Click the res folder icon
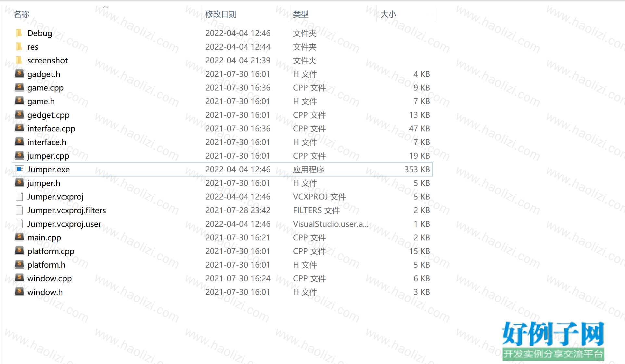Image resolution: width=625 pixels, height=364 pixels. (x=19, y=46)
